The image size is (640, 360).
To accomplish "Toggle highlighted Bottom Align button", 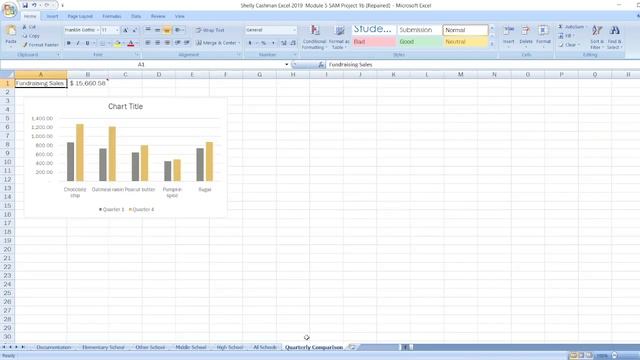I will click(167, 30).
